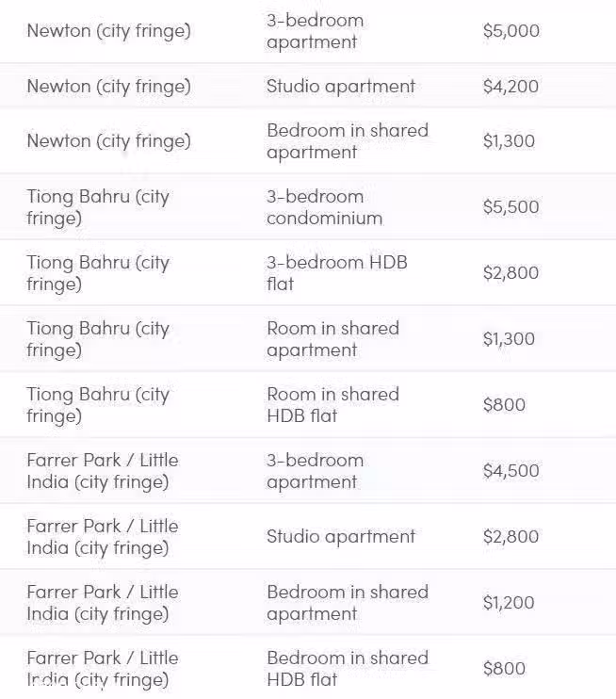Select the $5,000 Newton 3-bedroom price

pyautogui.click(x=511, y=31)
